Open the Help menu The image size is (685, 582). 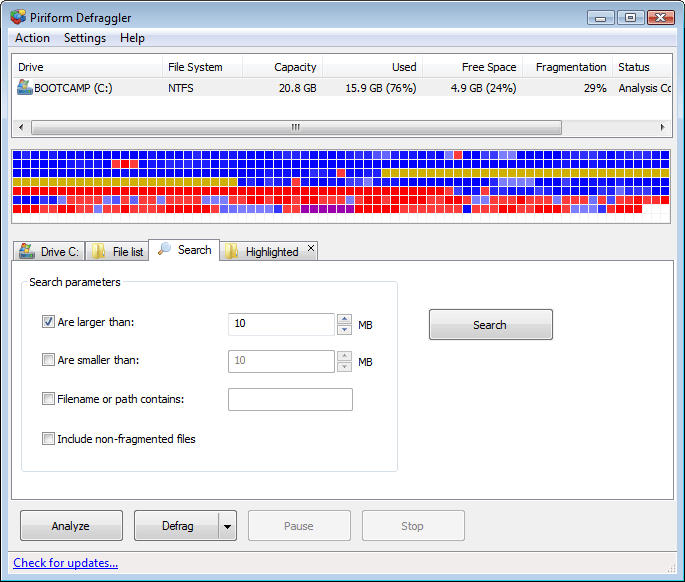132,38
